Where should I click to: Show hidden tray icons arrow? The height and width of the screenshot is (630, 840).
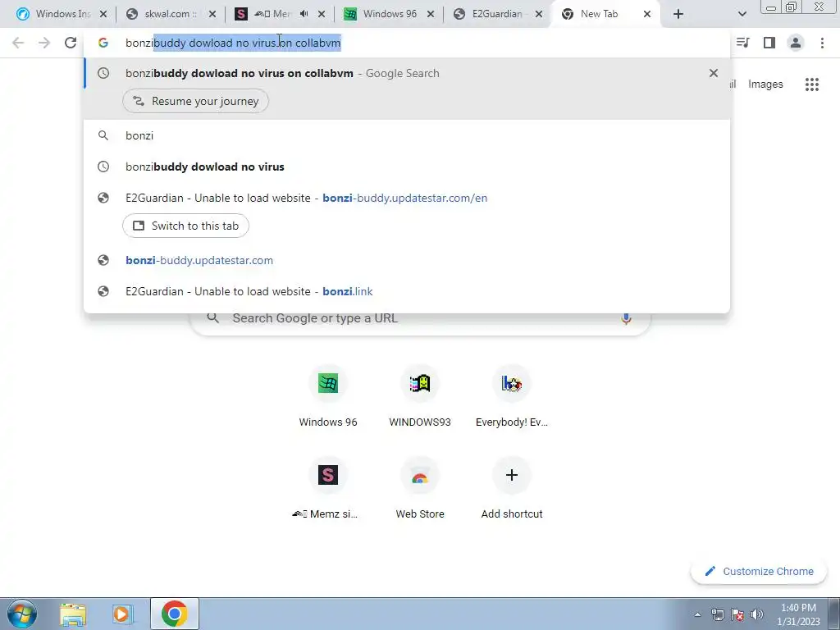pyautogui.click(x=697, y=614)
